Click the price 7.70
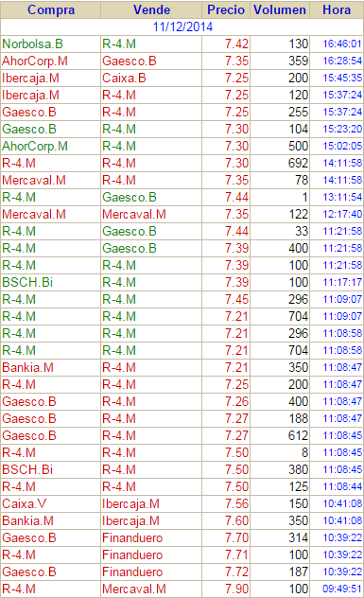 click(x=236, y=537)
